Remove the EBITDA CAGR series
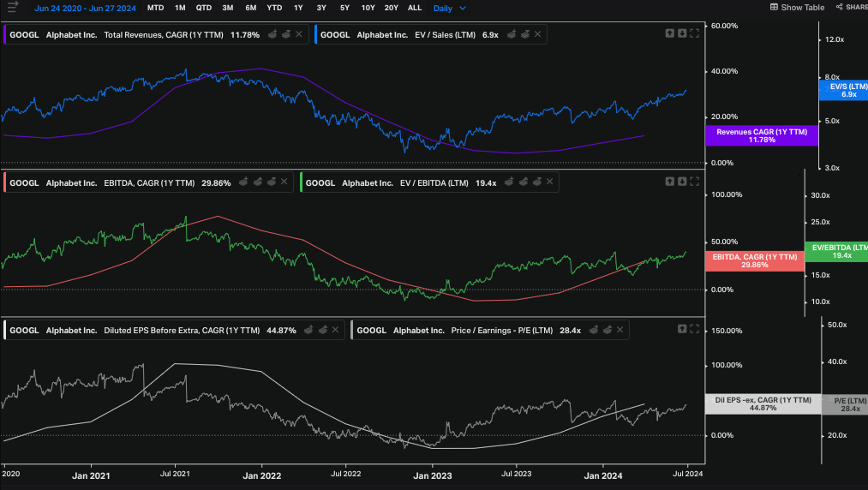The height and width of the screenshot is (490, 868). [284, 182]
